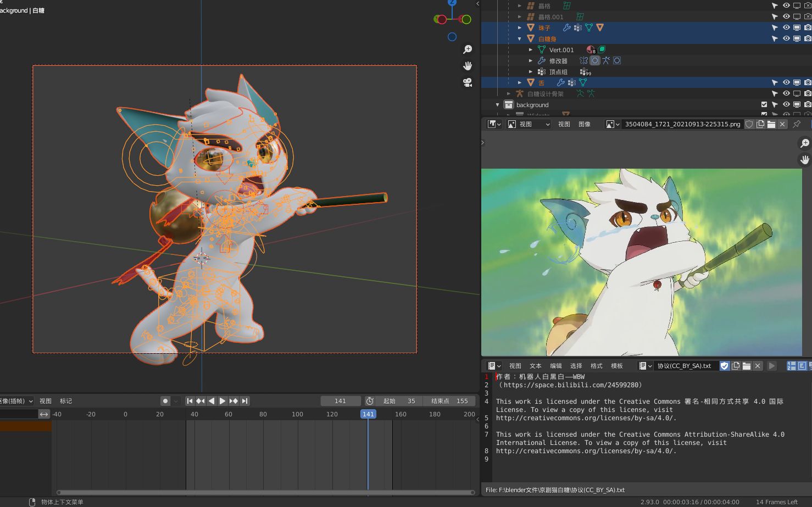The image size is (812, 507).
Task: Run the script using the play icon
Action: [772, 365]
